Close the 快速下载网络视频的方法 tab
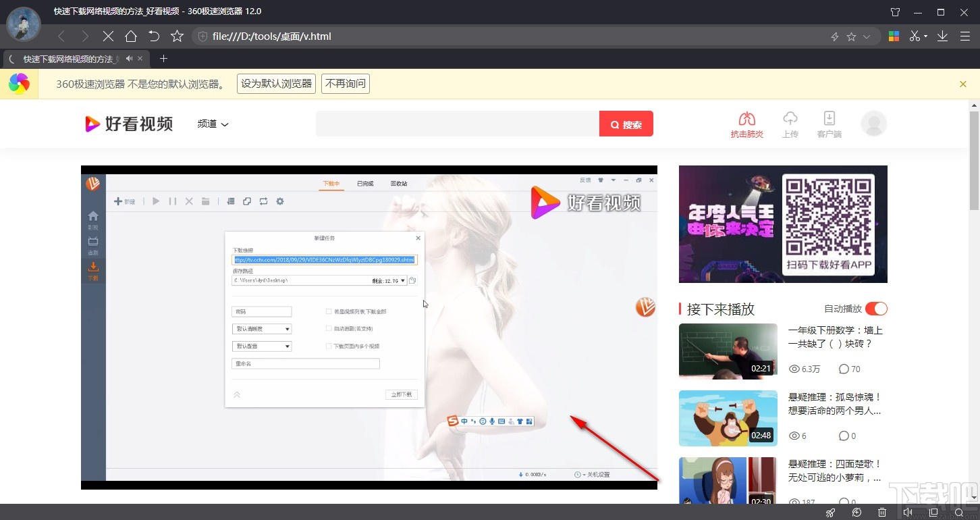Viewport: 980px width, 520px height. click(x=141, y=59)
